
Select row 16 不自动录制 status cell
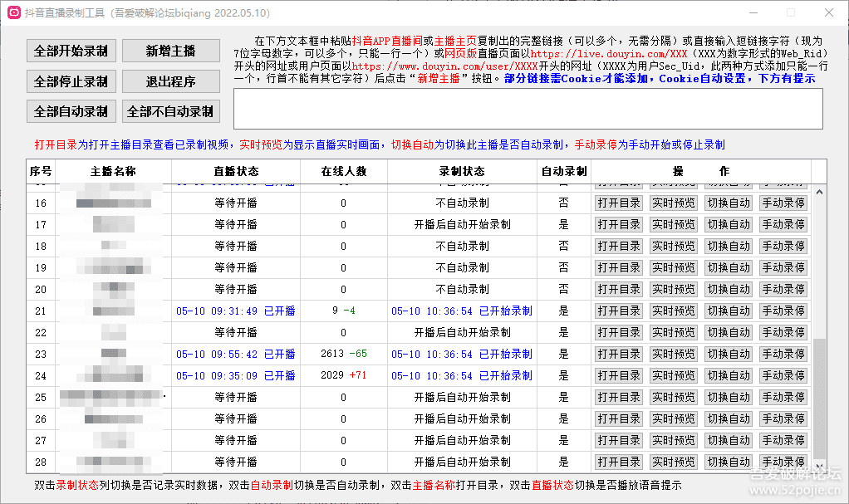click(x=462, y=203)
